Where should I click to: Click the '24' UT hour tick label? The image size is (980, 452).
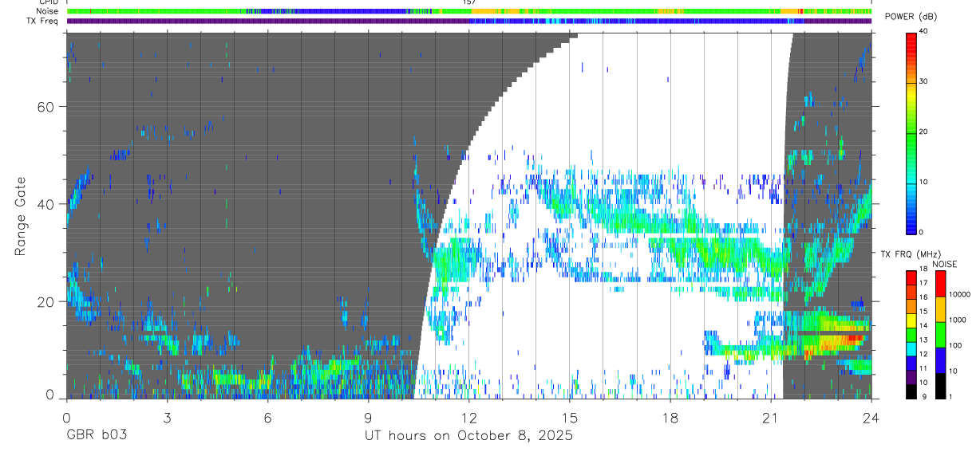pyautogui.click(x=871, y=417)
